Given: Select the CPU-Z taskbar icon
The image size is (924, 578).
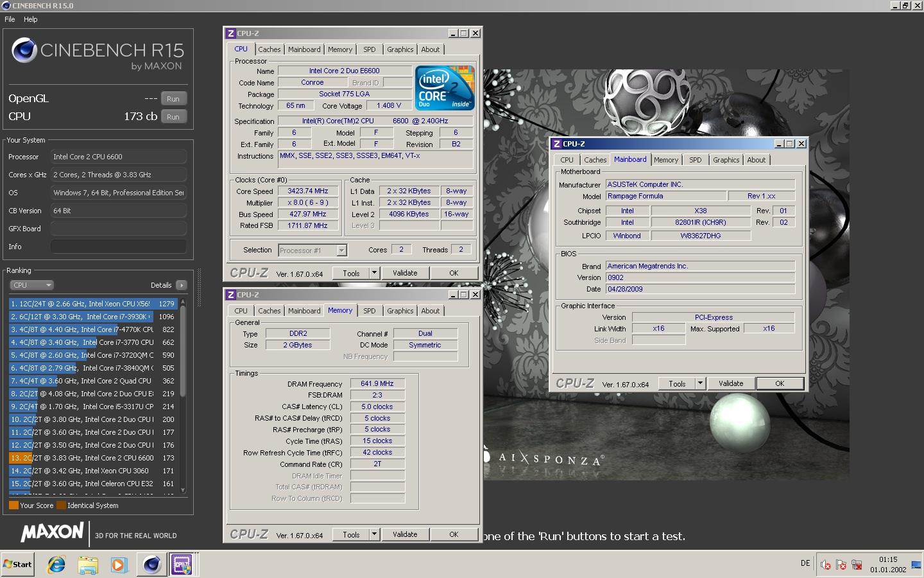Looking at the screenshot, I should click(x=182, y=565).
